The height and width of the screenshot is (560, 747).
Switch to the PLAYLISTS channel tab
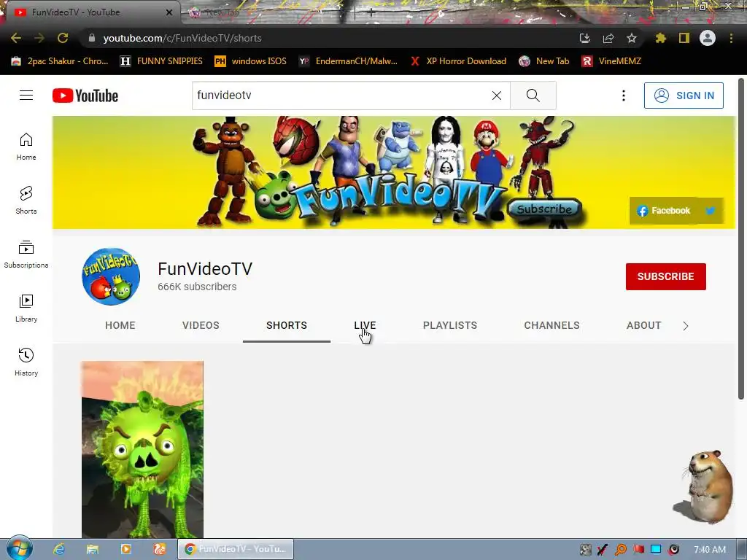pos(449,325)
